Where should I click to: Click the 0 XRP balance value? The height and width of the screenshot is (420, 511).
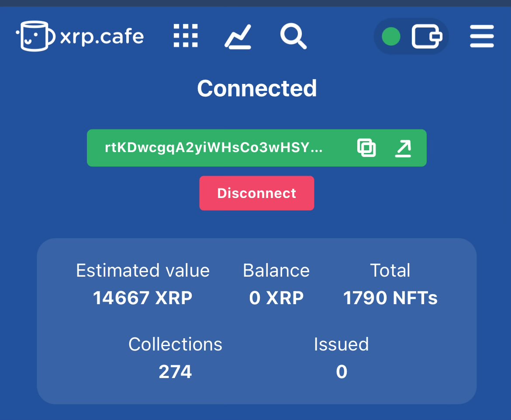click(276, 298)
